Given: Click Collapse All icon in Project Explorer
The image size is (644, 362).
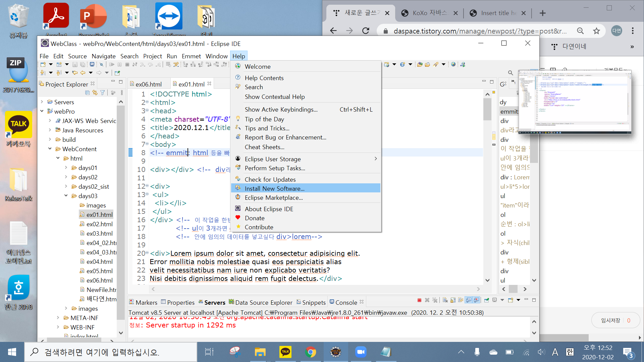Looking at the screenshot, I should click(x=88, y=93).
